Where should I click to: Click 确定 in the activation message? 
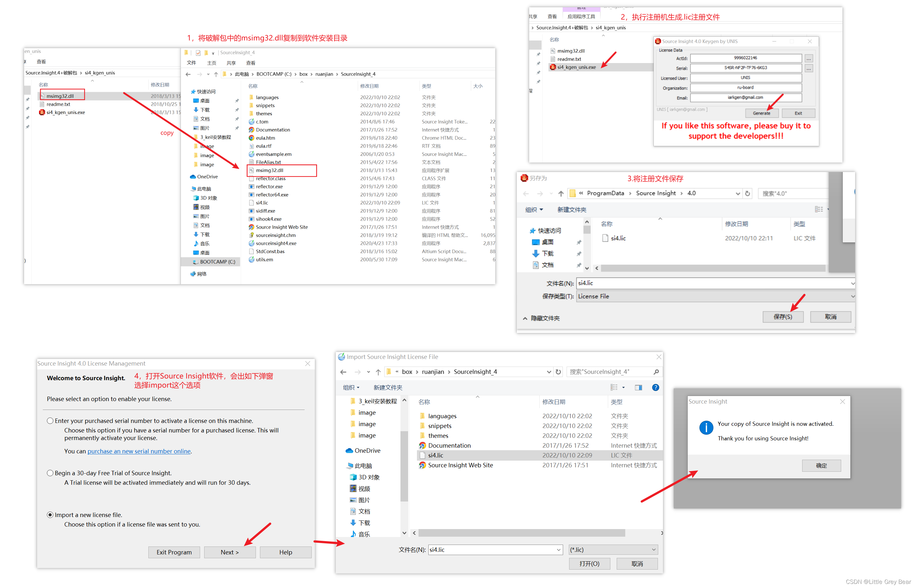pos(821,466)
